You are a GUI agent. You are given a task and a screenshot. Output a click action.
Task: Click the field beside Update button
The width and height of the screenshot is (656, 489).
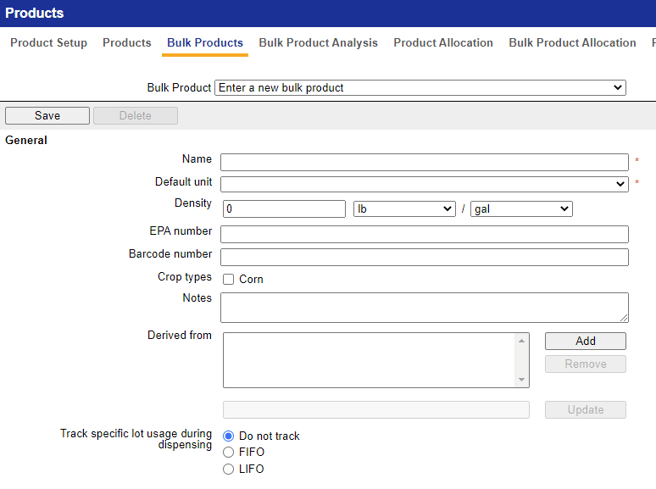(376, 410)
